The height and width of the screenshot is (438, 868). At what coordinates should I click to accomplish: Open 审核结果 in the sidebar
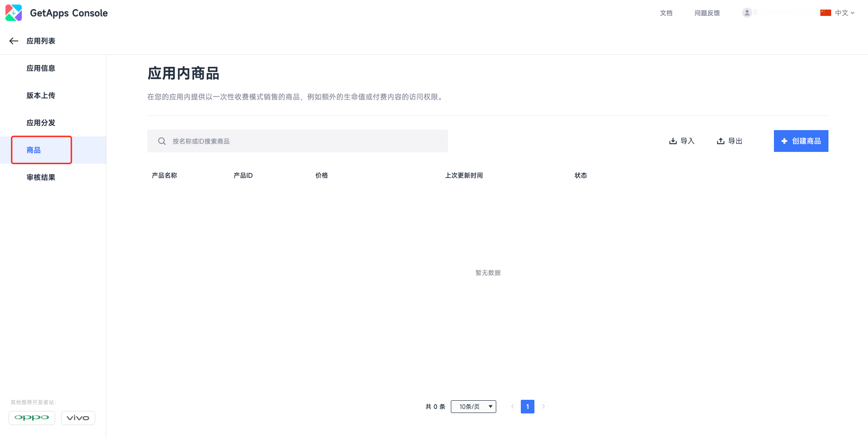tap(41, 177)
